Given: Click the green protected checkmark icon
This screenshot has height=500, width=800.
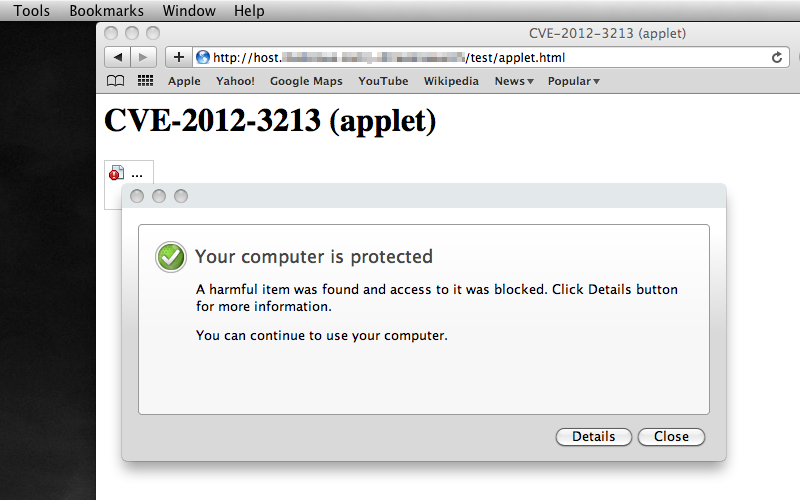Looking at the screenshot, I should click(171, 257).
